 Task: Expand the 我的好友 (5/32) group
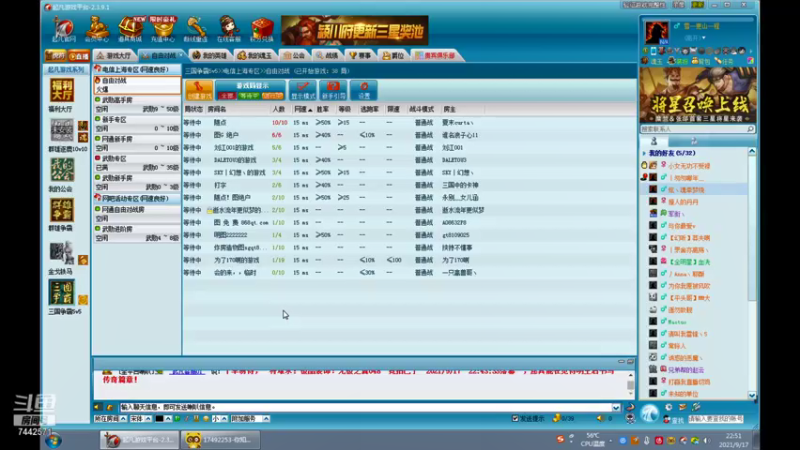point(644,153)
